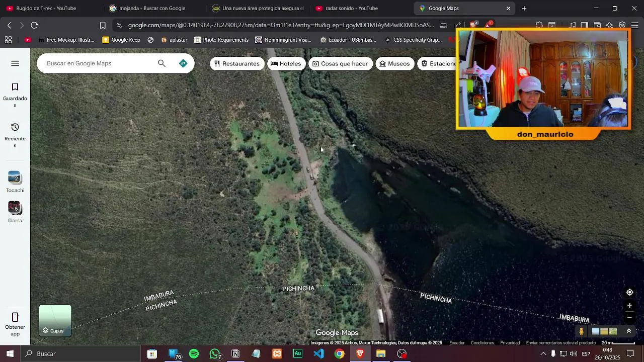Open the CSS Specificity Grap... bookmark
The image size is (644, 362).
(x=413, y=40)
